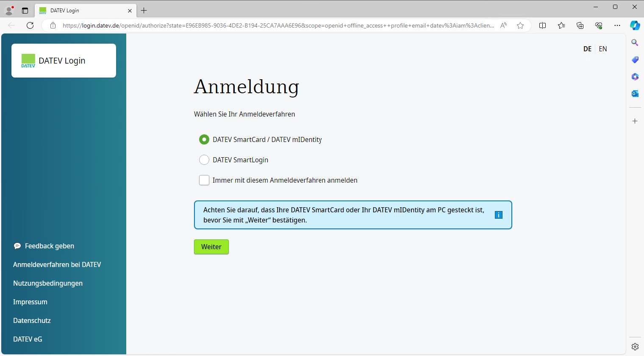
Task: Open browser Collections icon
Action: pos(580,25)
